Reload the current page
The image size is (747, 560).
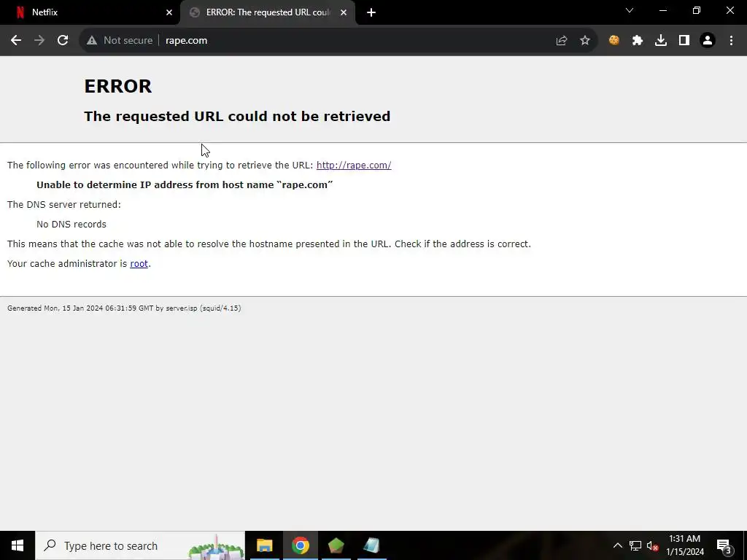(63, 41)
